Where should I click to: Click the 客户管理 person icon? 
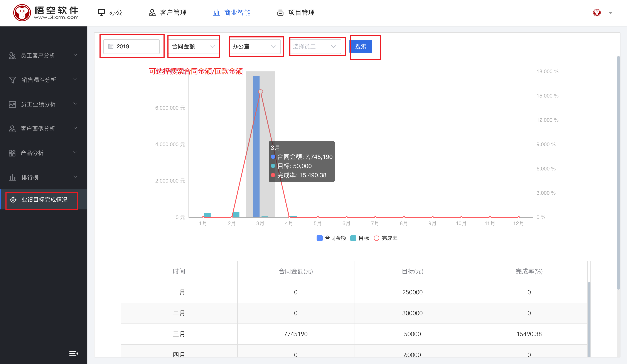[152, 12]
